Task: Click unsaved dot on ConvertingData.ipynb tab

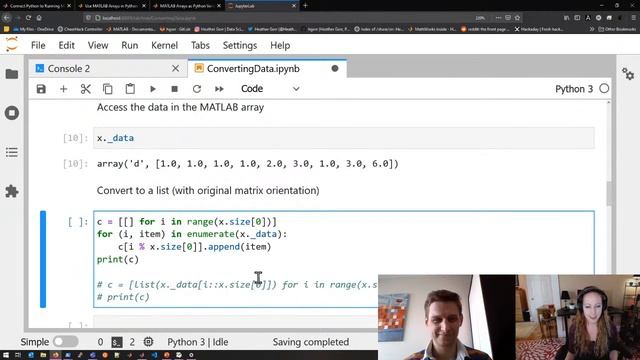Action: point(335,69)
